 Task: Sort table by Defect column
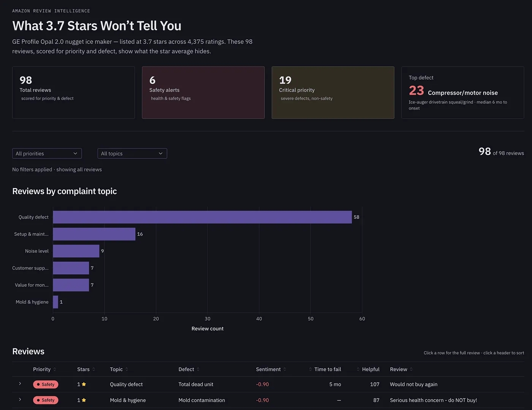coord(189,369)
